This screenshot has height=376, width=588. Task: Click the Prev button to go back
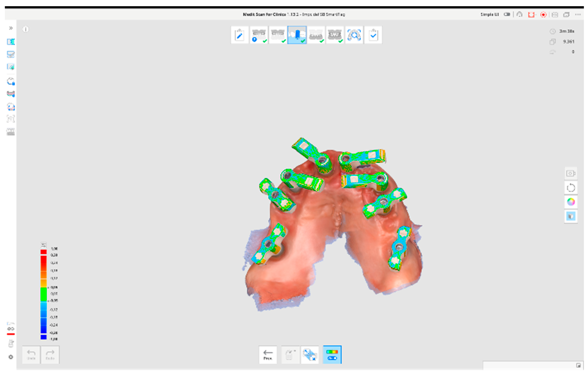point(268,355)
